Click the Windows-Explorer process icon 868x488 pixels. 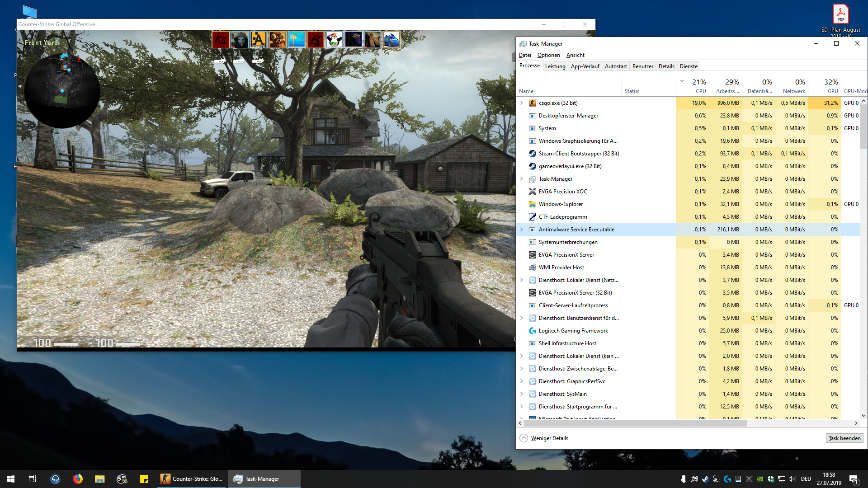tap(533, 204)
